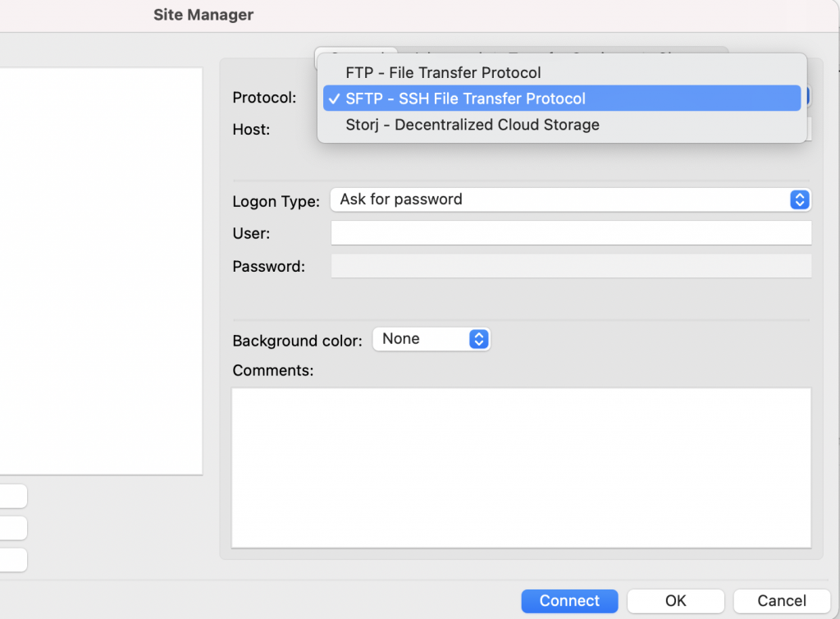
Task: Click the top cut-off button below site list
Action: tap(12, 497)
